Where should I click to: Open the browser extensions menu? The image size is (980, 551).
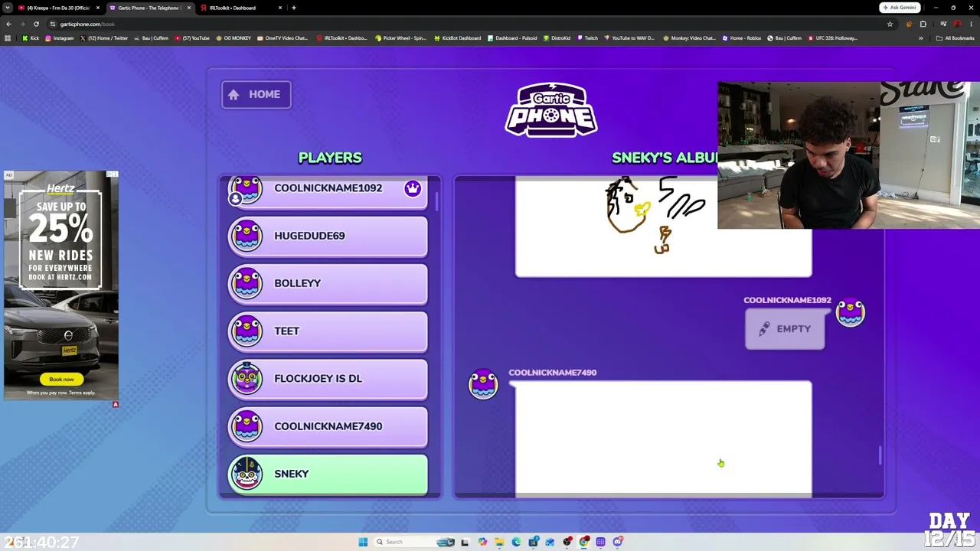click(923, 24)
